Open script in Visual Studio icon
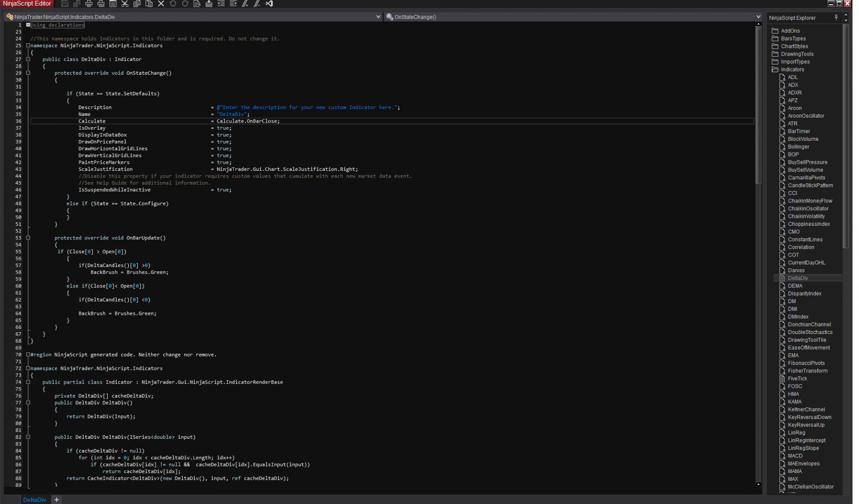The height and width of the screenshot is (504, 859). point(269,4)
